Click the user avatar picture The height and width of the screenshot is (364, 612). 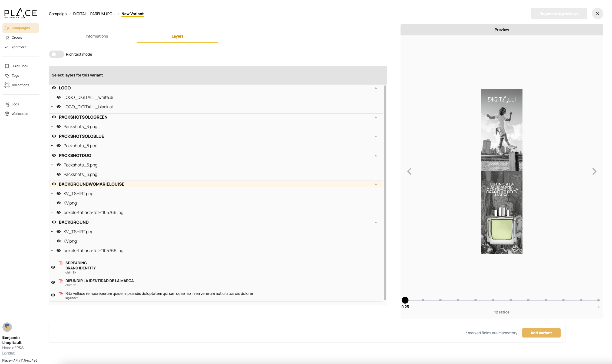[x=7, y=327]
